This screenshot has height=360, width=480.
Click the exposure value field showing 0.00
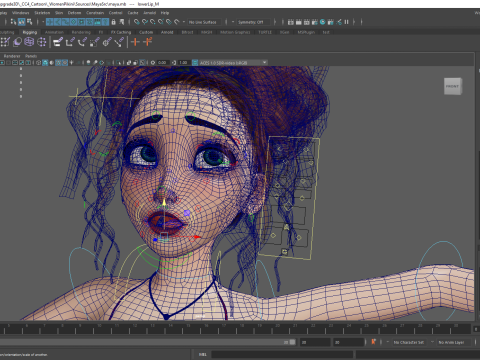tap(162, 63)
